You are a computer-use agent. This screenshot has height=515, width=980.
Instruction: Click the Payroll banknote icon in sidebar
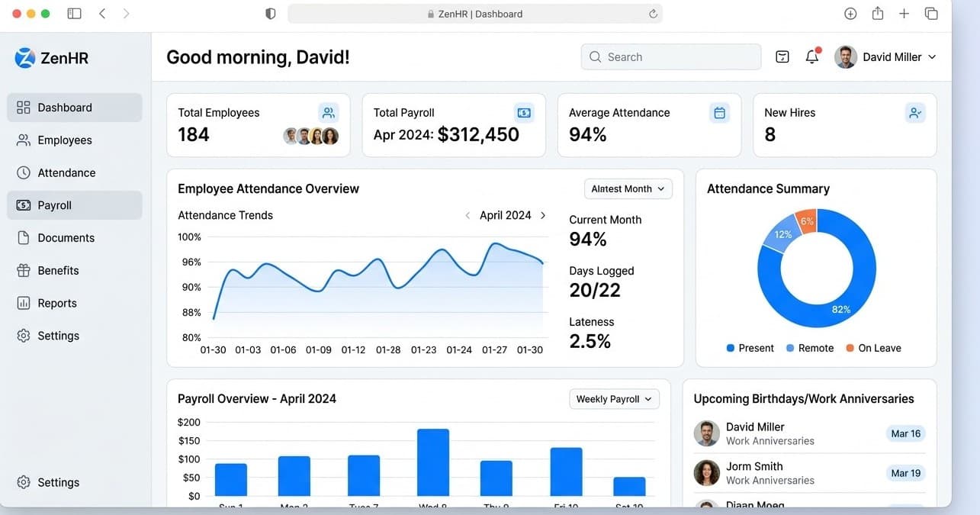pyautogui.click(x=24, y=205)
